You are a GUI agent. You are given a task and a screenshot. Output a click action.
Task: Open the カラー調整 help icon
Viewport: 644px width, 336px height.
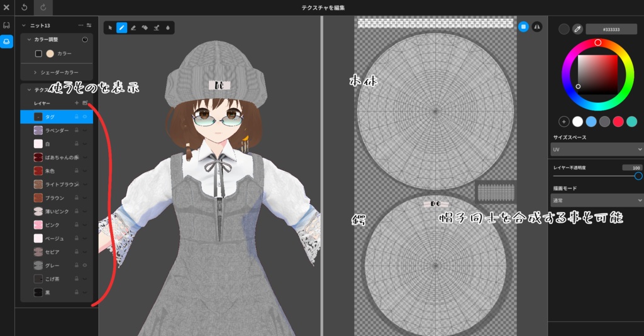pos(85,40)
